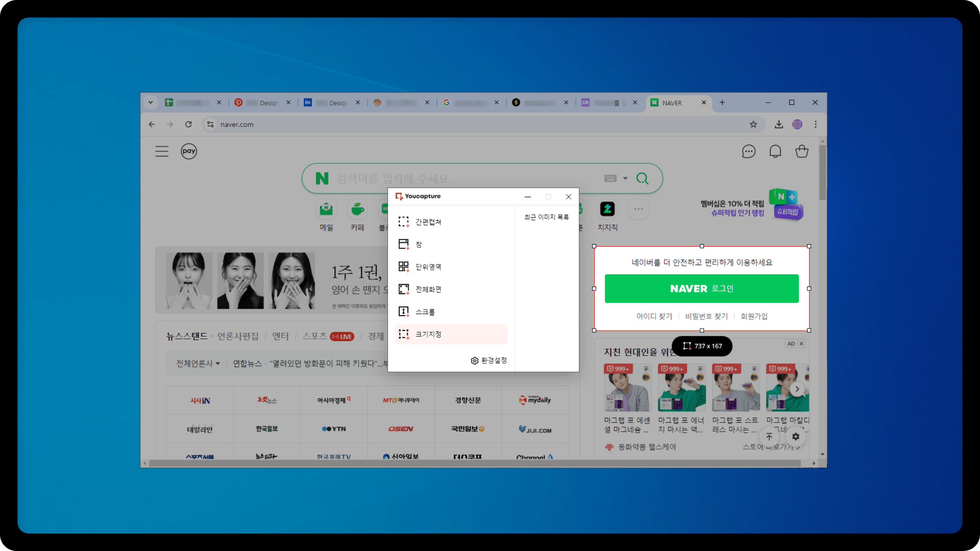Open 회원가입 link

[754, 316]
